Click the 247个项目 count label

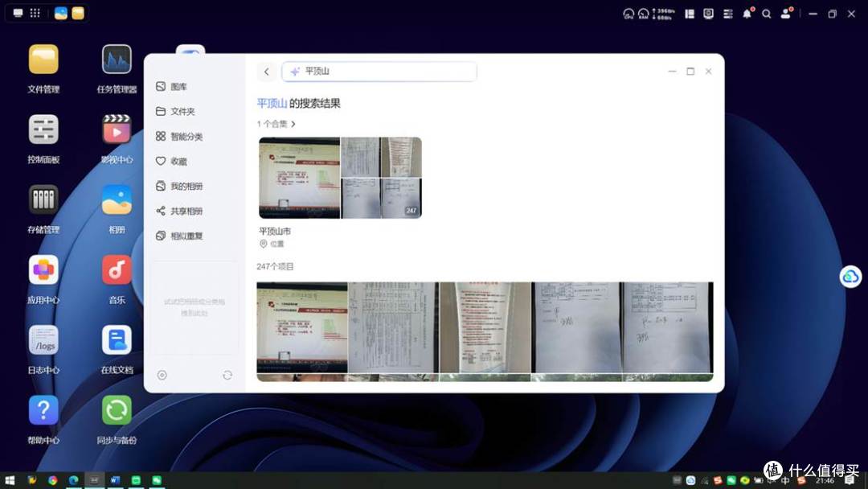click(x=275, y=266)
